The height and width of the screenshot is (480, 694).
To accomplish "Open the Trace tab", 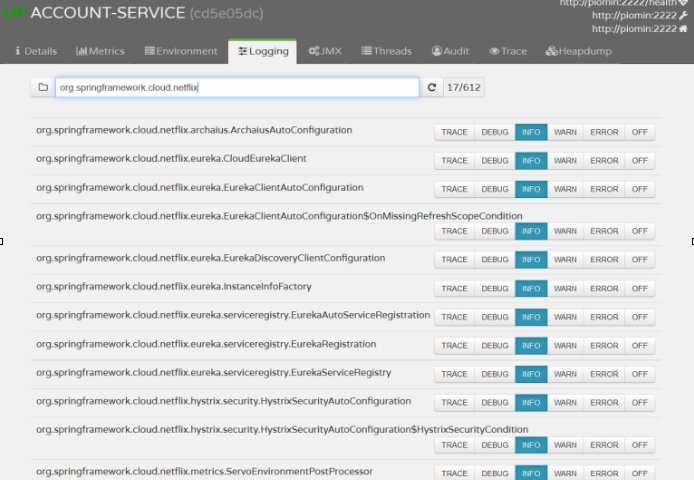I will (508, 51).
